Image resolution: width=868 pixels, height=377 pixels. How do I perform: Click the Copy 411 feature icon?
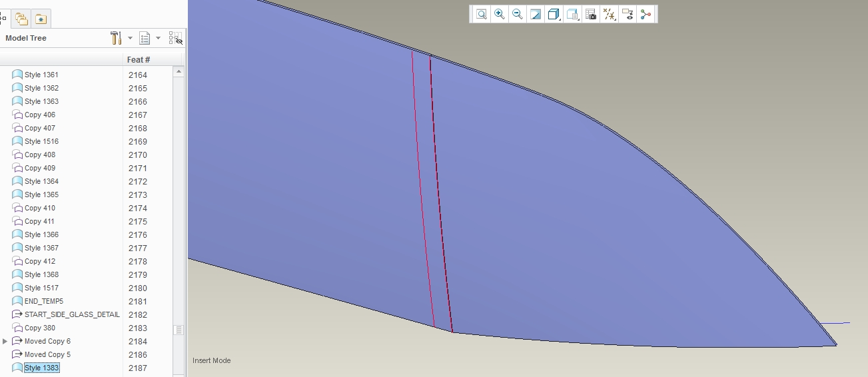point(17,221)
